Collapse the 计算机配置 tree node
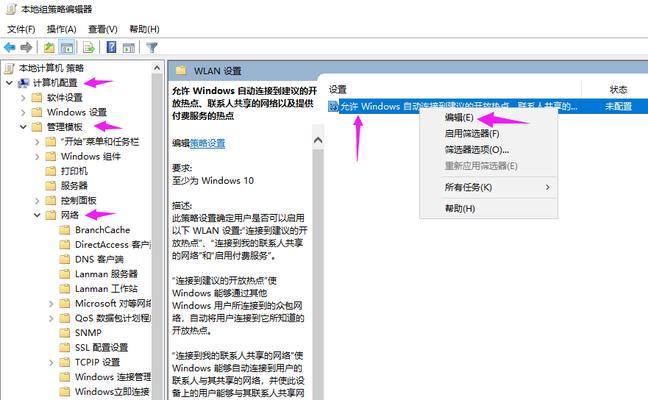The image size is (648, 400). click(x=9, y=83)
